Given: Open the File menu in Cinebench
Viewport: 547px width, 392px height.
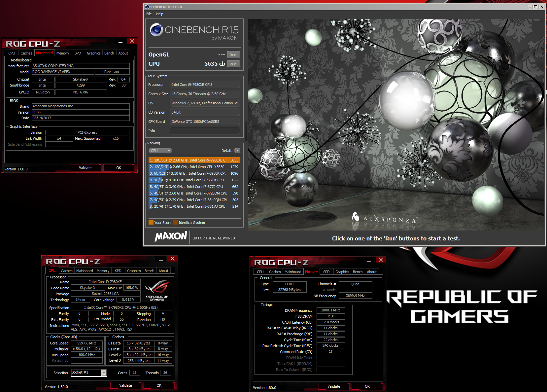Looking at the screenshot, I should (x=149, y=14).
